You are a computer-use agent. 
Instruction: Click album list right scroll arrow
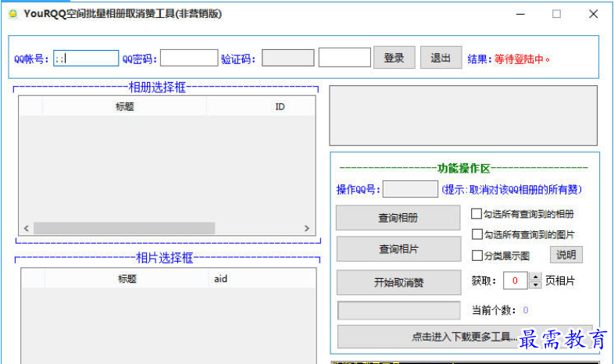coord(306,228)
